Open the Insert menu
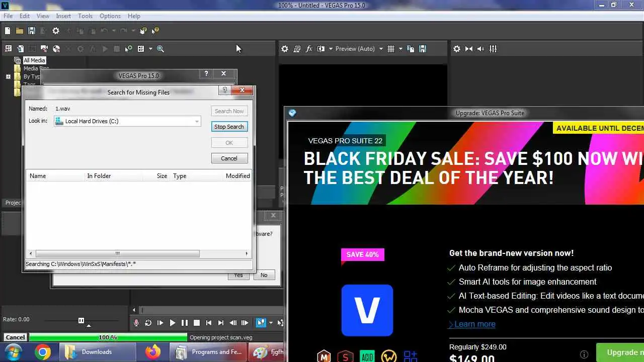644x362 pixels. click(x=63, y=16)
